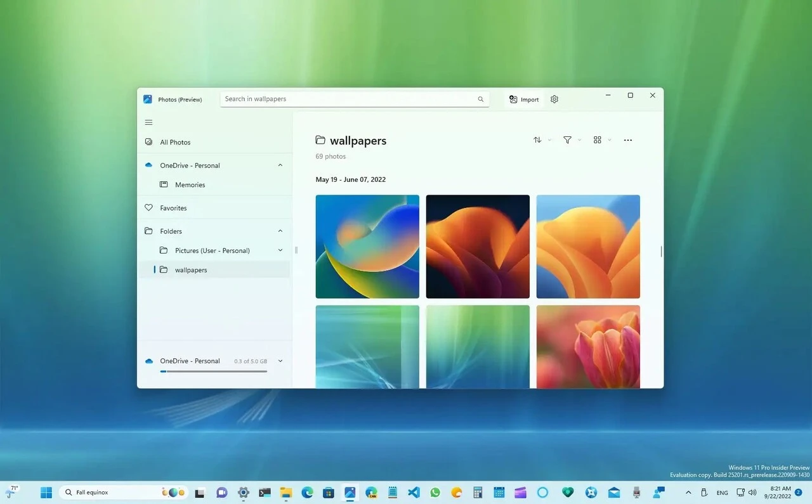This screenshot has height=504, width=812.
Task: Open the See more ellipsis menu
Action: 627,140
